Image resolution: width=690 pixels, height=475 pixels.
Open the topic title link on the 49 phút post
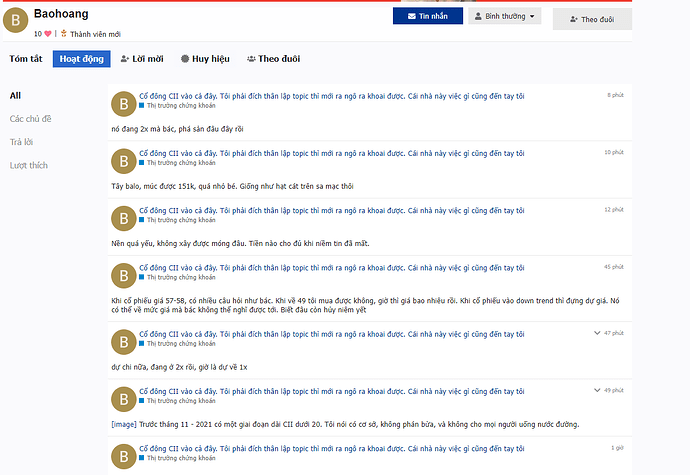coord(332,391)
